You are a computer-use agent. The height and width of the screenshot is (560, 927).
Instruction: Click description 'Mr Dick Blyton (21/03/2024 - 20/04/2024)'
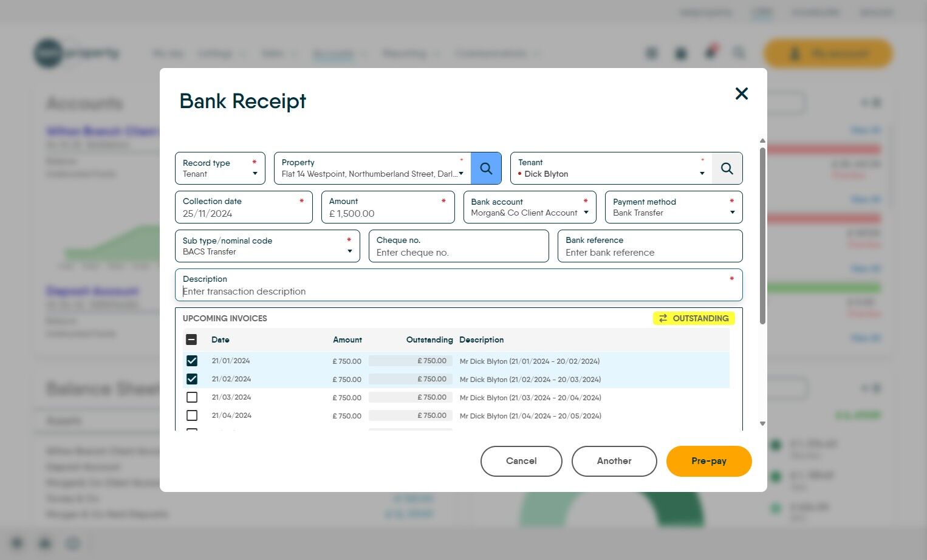(x=530, y=398)
